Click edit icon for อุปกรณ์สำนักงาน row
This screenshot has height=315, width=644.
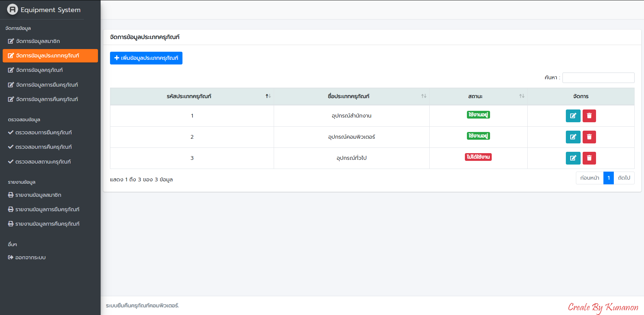pos(573,116)
